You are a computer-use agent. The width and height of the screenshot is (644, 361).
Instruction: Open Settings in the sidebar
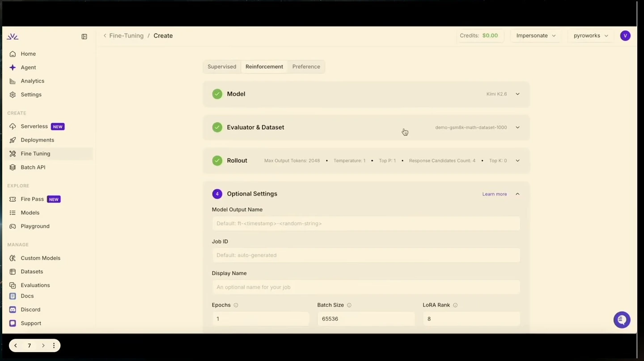tap(31, 95)
